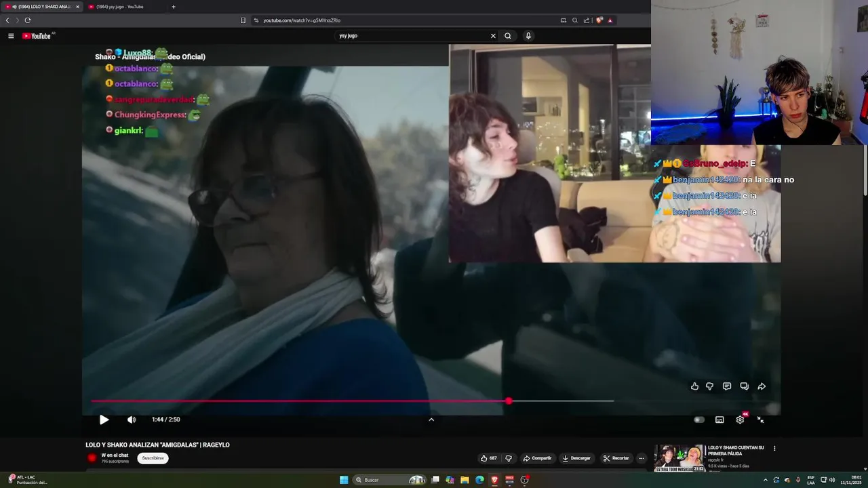Viewport: 868px width, 488px height.
Task: Bookmark this page icon in address bar
Action: click(243, 20)
